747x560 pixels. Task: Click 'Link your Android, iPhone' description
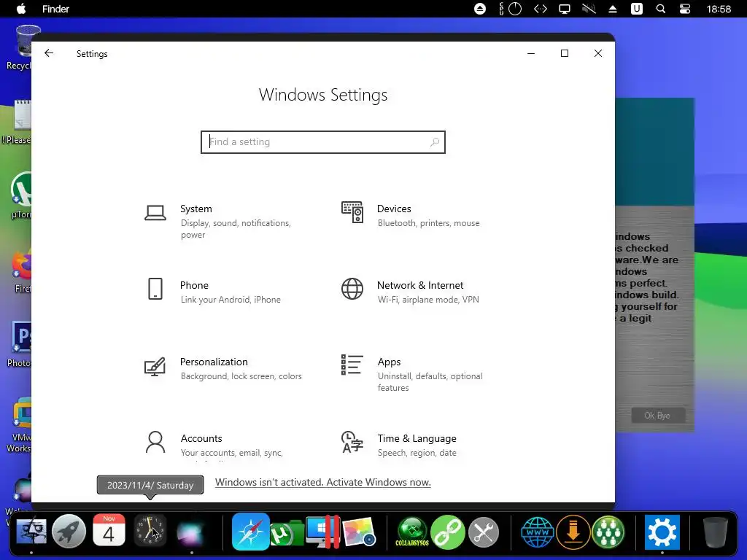point(231,300)
